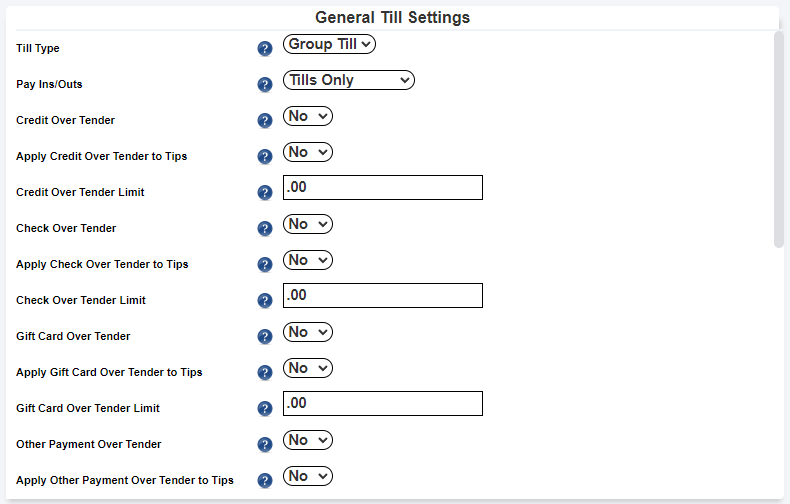Click the vertical scrollbar thumb
The width and height of the screenshot is (790, 504).
(x=779, y=138)
